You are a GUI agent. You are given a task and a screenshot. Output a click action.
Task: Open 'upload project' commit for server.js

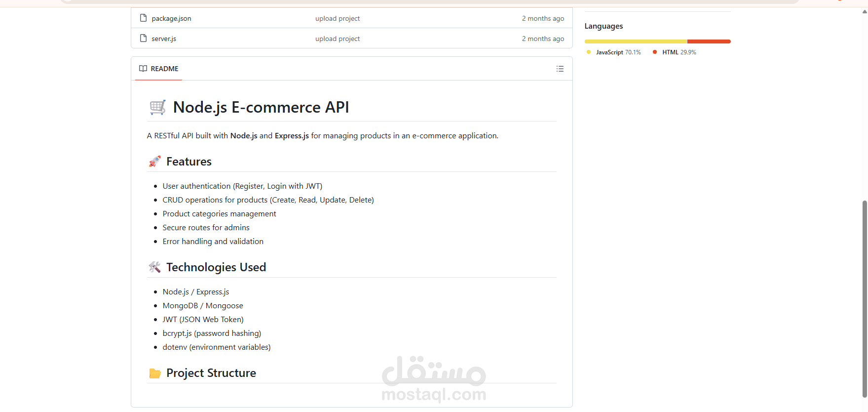pyautogui.click(x=338, y=39)
